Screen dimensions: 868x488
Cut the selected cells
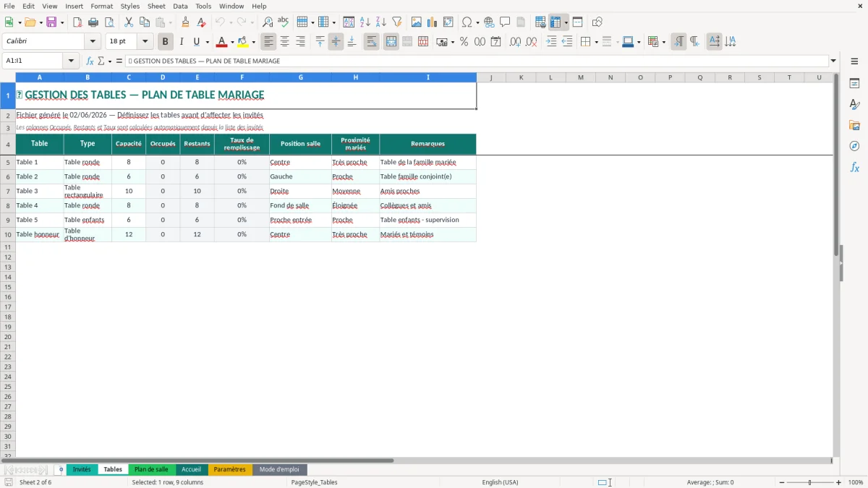128,22
